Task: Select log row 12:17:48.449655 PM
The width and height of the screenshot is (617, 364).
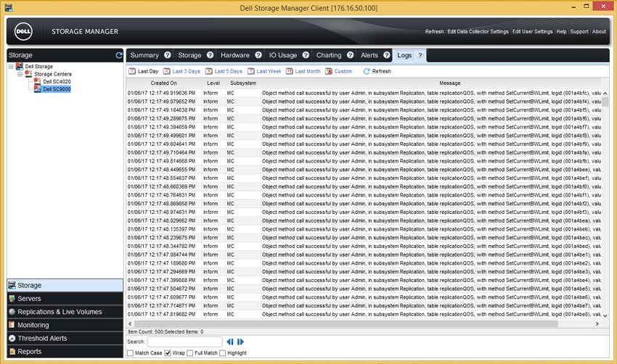Action: click(364, 170)
